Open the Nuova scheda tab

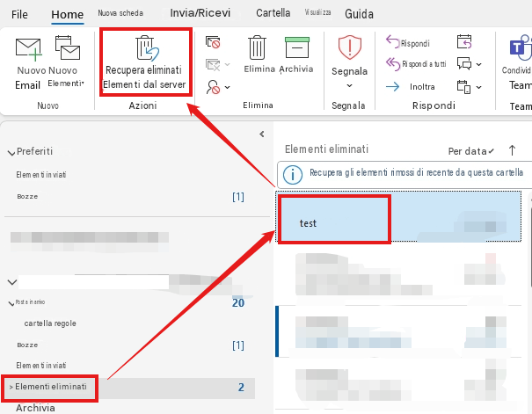pyautogui.click(x=120, y=13)
